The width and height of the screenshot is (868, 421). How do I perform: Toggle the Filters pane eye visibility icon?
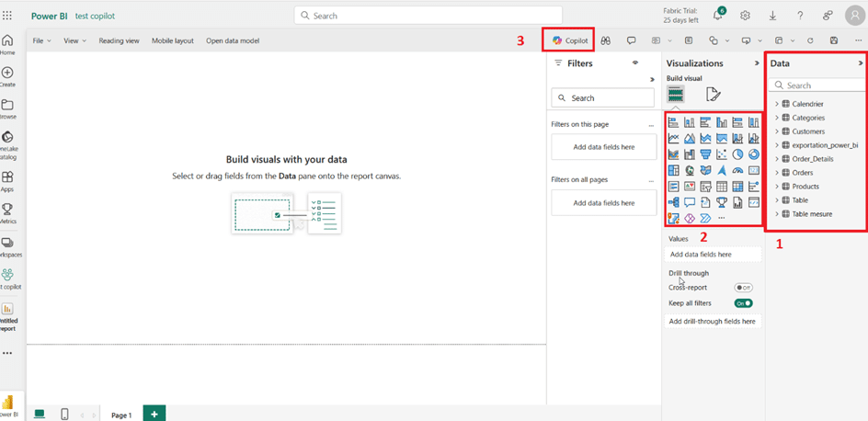634,63
